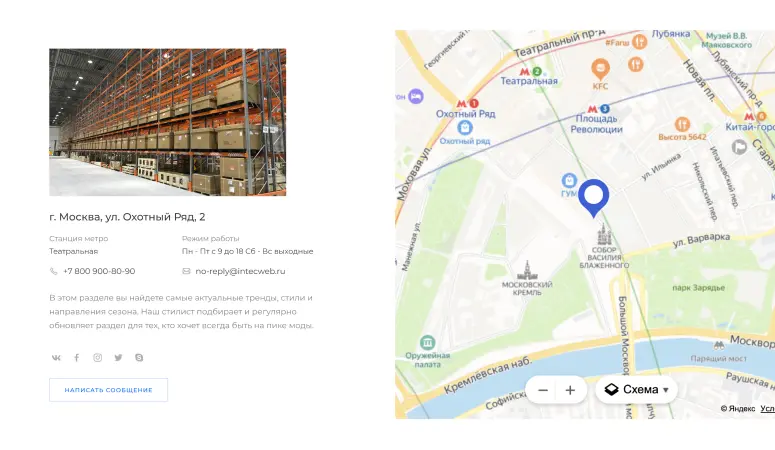Open the Facebook social icon
This screenshot has width=775, height=450.
(77, 358)
